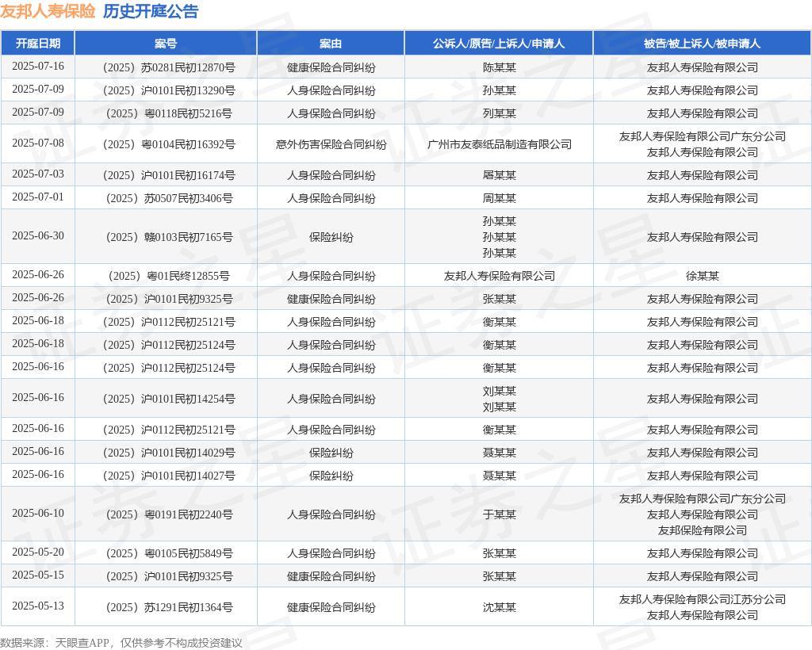Image resolution: width=812 pixels, height=650 pixels.
Task: Click case number (2025)沪0101民初16174号
Action: (x=166, y=175)
